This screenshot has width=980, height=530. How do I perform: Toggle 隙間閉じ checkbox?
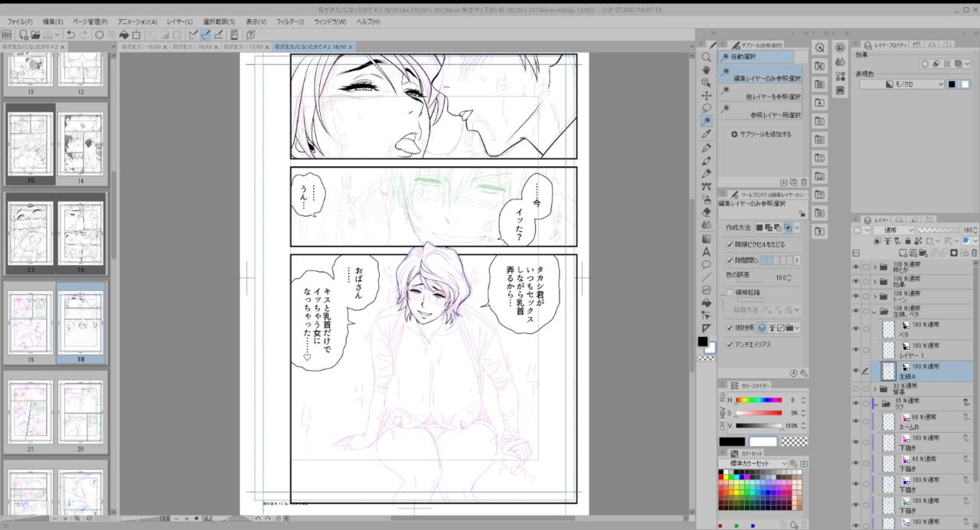pos(729,260)
